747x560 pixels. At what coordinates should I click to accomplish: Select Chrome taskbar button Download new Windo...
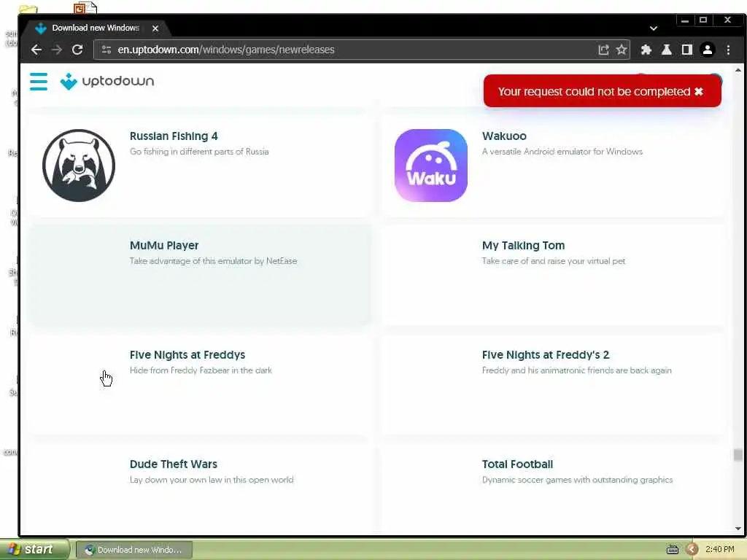tap(134, 550)
